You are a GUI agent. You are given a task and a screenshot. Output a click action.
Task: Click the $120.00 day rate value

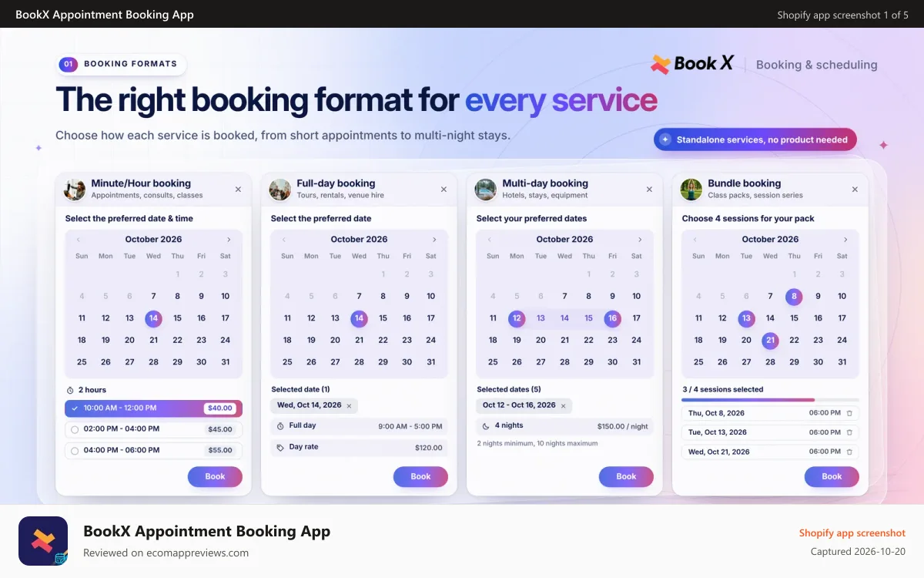(x=429, y=448)
